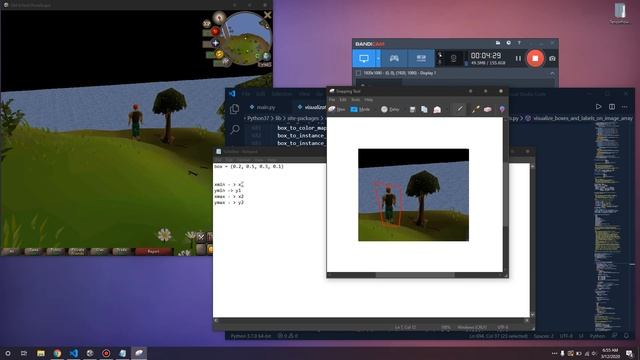Viewport: 640px width, 360px height.
Task: Click UTF-8 encoding in VS Code status bar
Action: 566,336
